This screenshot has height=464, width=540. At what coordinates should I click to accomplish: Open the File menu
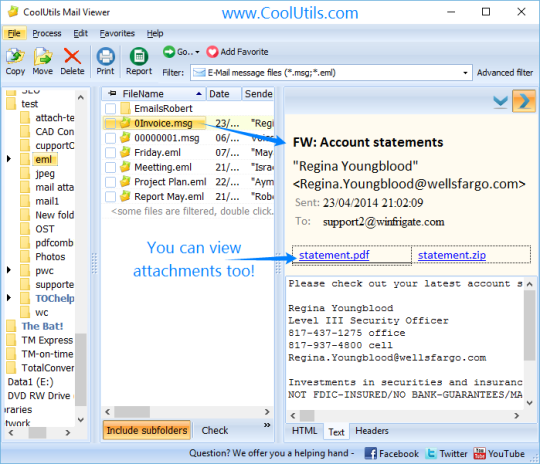tap(14, 33)
